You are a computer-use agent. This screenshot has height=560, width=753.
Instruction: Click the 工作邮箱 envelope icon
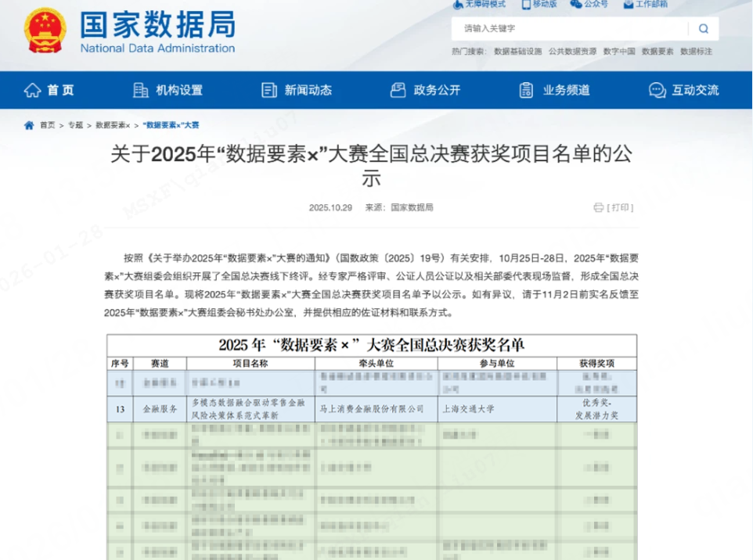tap(628, 4)
